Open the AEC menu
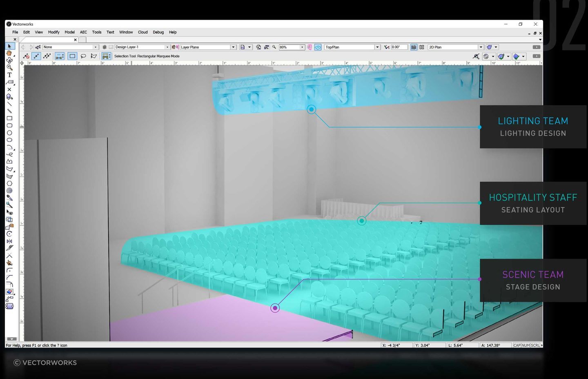The image size is (588, 379). (83, 32)
